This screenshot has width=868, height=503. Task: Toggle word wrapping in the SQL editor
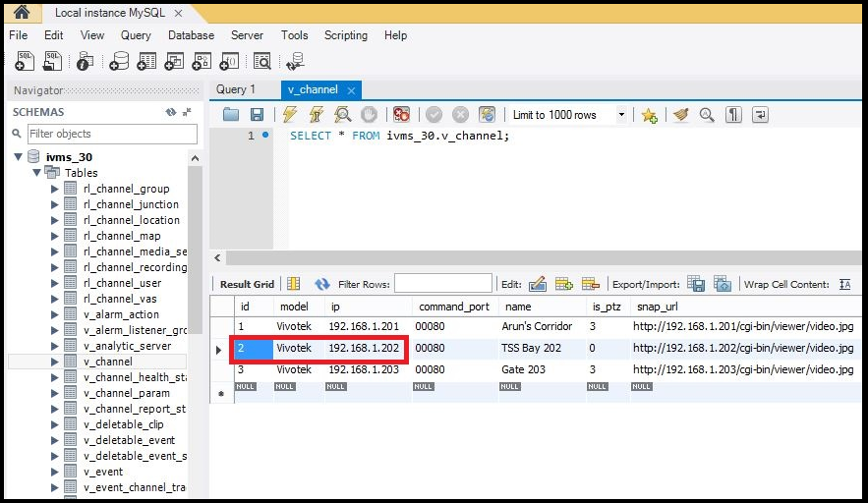(760, 115)
